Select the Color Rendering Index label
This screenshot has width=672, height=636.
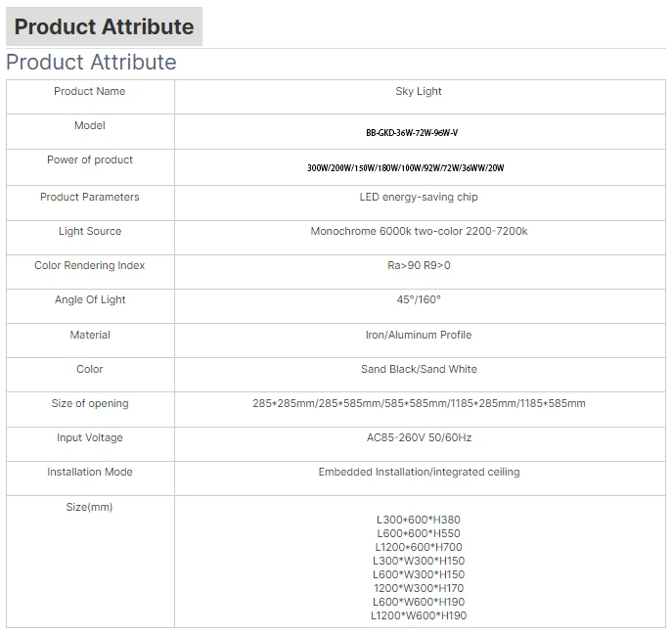pyautogui.click(x=90, y=266)
